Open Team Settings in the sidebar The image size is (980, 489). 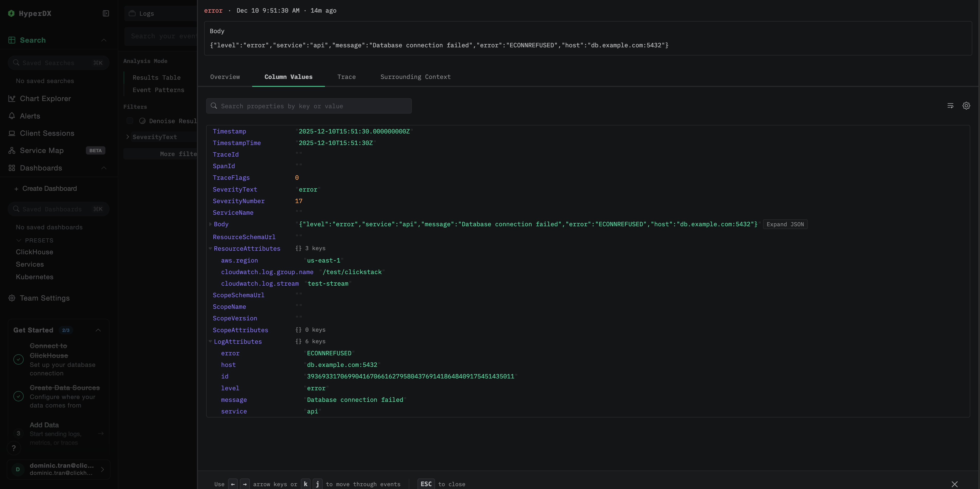coord(44,298)
